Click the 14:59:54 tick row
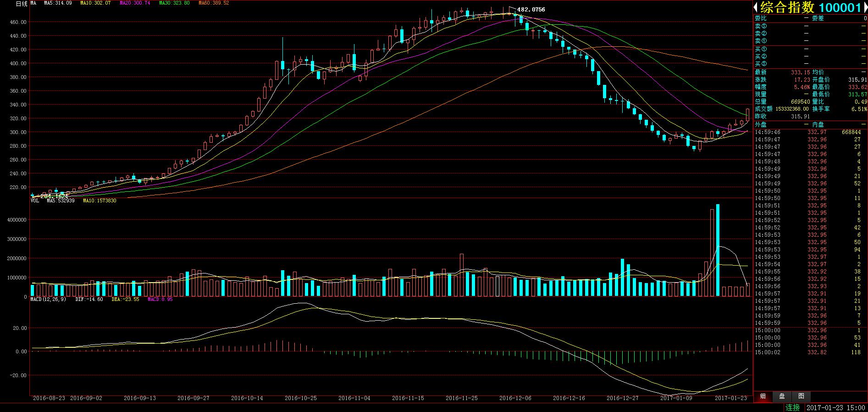Image resolution: width=868 pixels, height=412 pixels. tap(810, 264)
